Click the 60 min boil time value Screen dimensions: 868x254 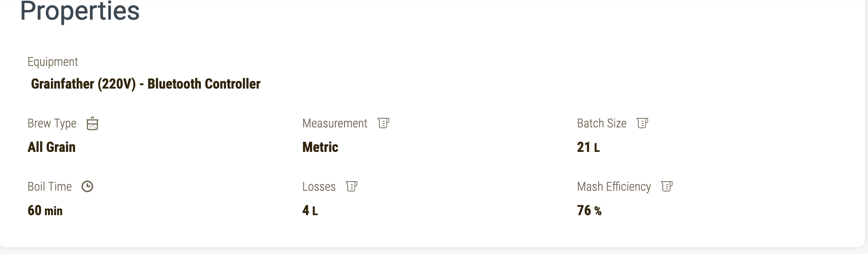tap(45, 211)
